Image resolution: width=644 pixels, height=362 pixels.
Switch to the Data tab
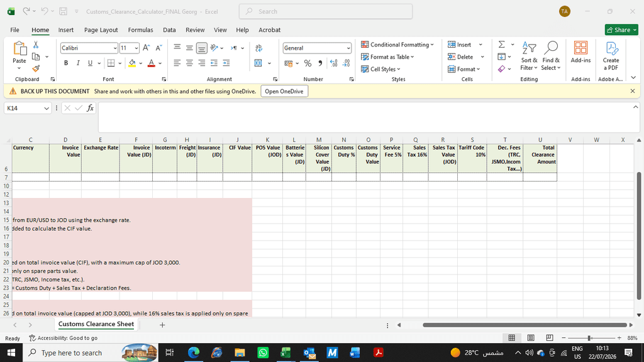[169, 30]
